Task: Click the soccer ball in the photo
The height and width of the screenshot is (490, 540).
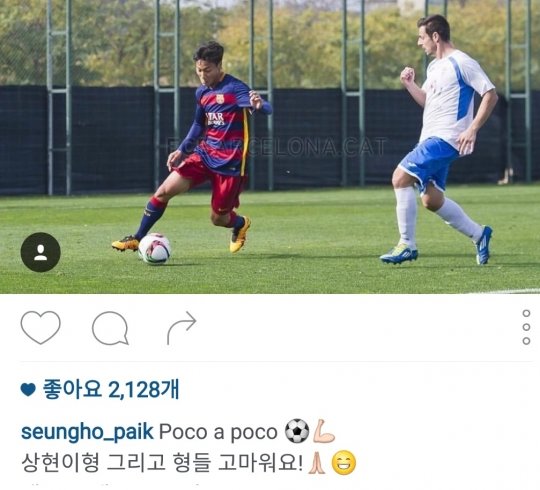Action: [155, 249]
